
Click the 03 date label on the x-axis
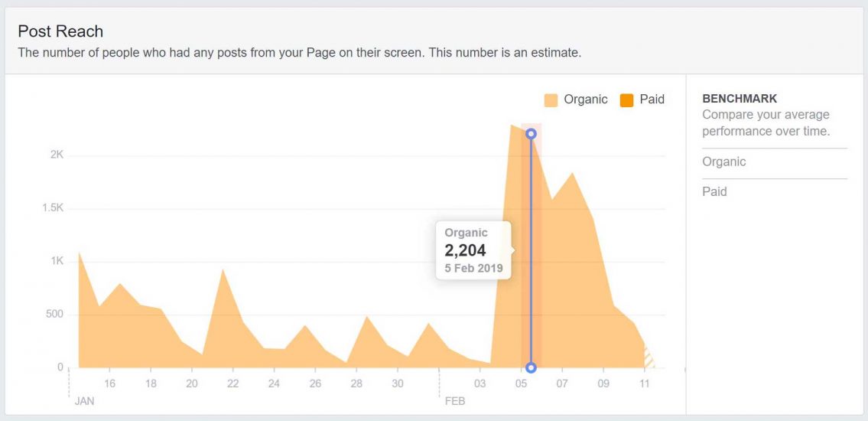pos(480,384)
